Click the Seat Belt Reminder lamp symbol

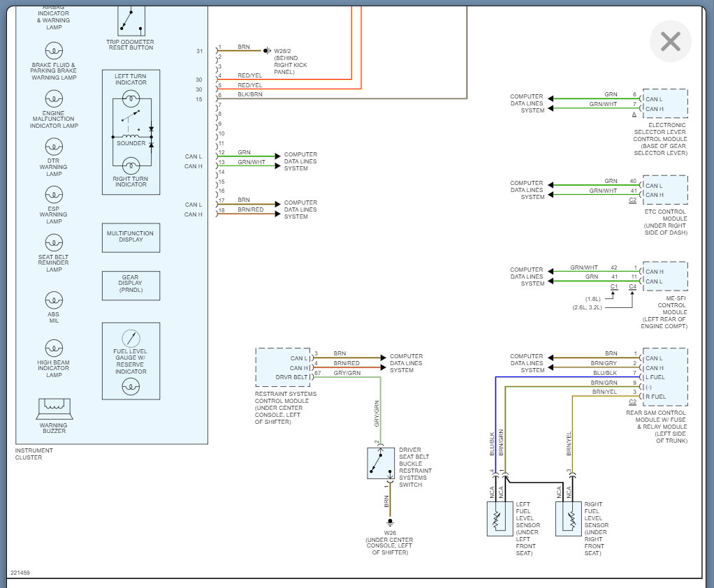tap(54, 242)
